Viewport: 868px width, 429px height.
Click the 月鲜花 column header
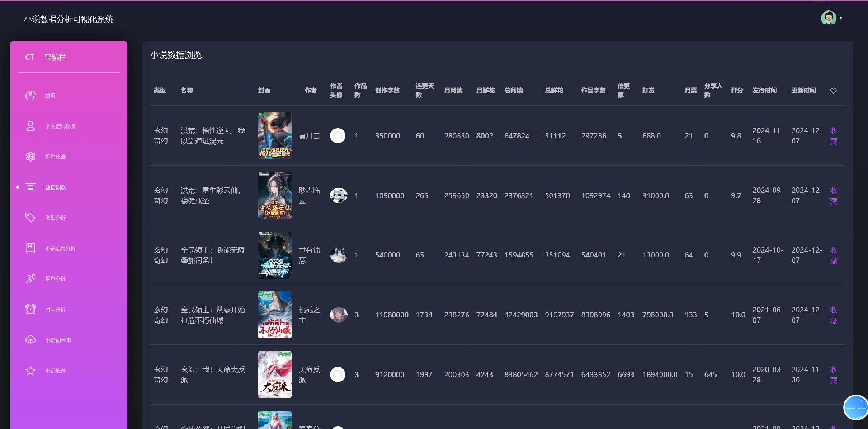(486, 91)
